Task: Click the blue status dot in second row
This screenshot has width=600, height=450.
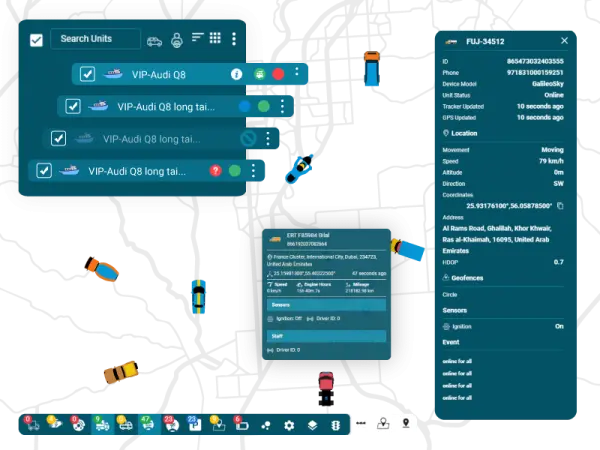Action: (245, 106)
